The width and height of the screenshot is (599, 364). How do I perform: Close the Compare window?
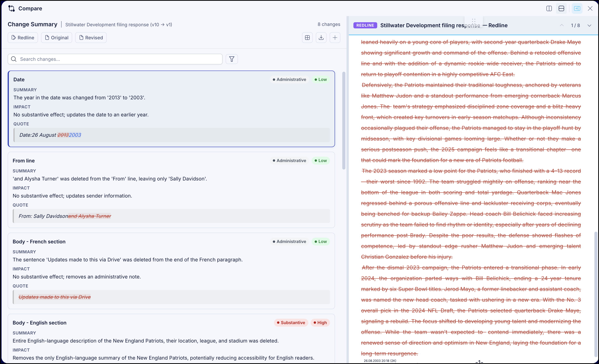tap(590, 8)
